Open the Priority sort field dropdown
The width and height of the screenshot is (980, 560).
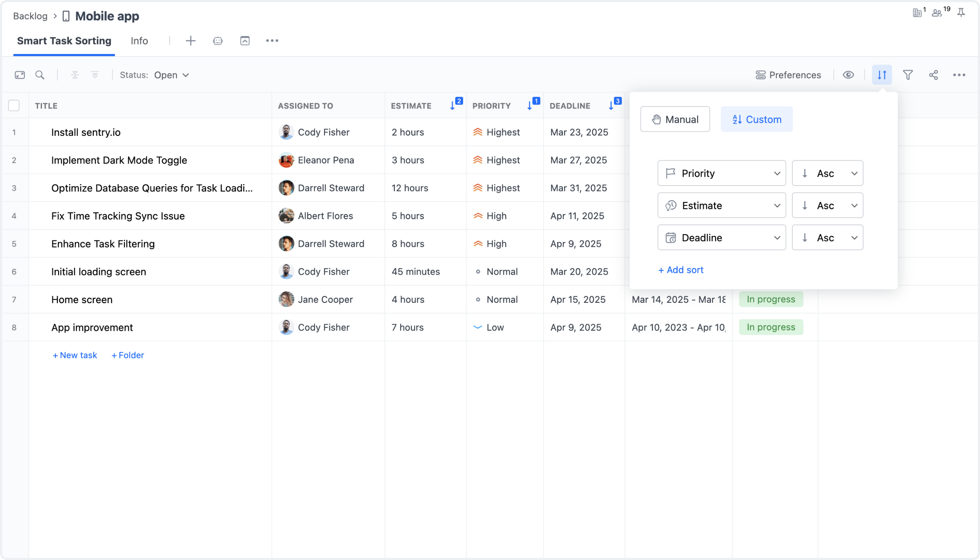click(x=722, y=174)
